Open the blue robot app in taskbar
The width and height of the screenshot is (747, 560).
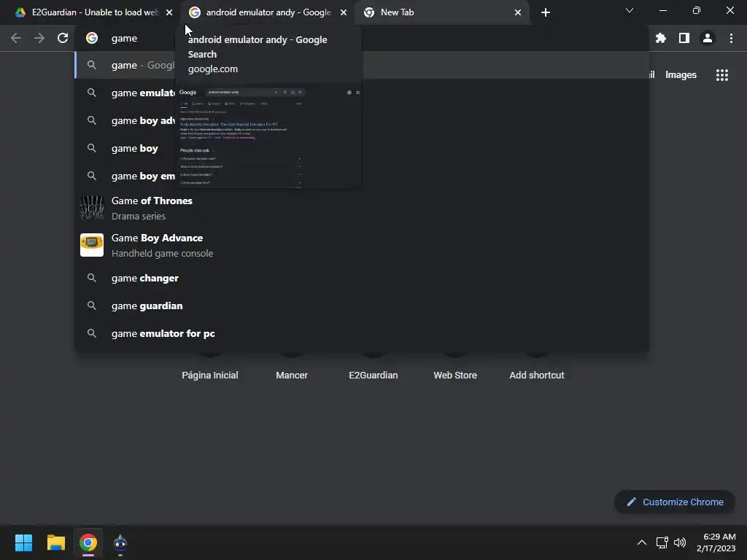(x=120, y=542)
